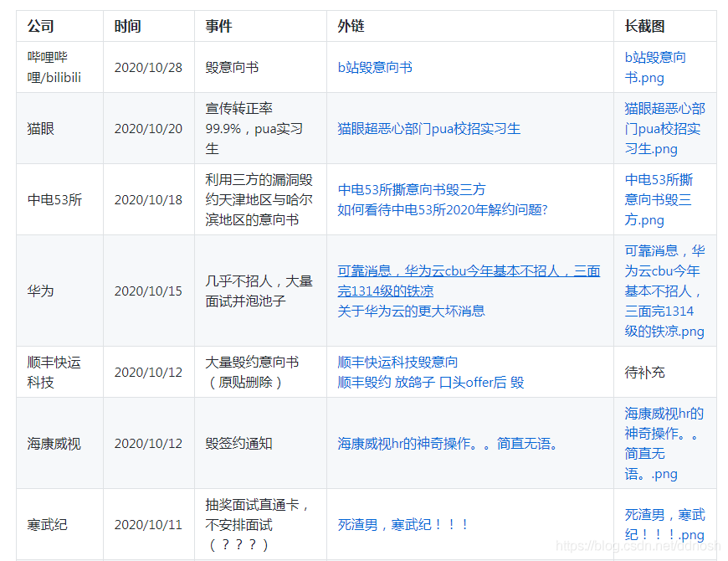Screen dimensions: 728x561
Task: Select the date 2020/10/11
Action: pos(148,525)
